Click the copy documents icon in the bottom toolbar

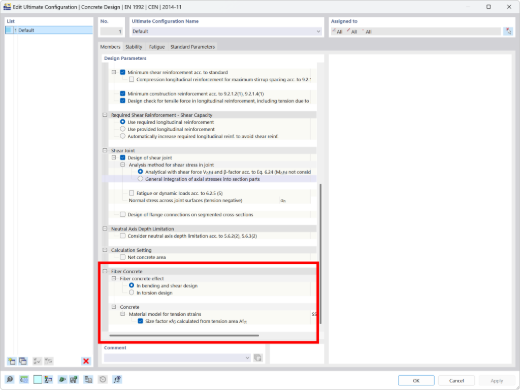point(88,379)
